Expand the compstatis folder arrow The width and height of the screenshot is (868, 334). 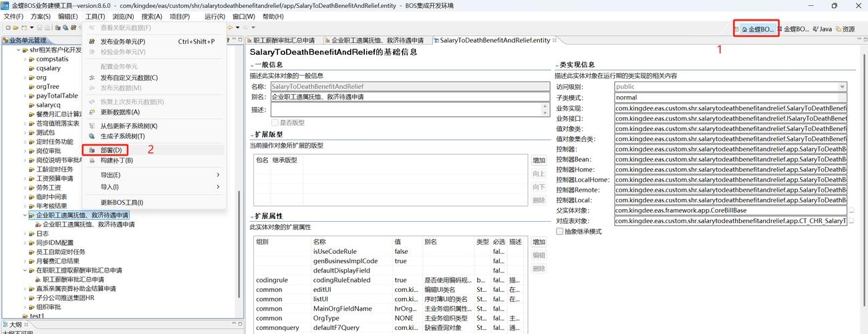click(x=25, y=59)
